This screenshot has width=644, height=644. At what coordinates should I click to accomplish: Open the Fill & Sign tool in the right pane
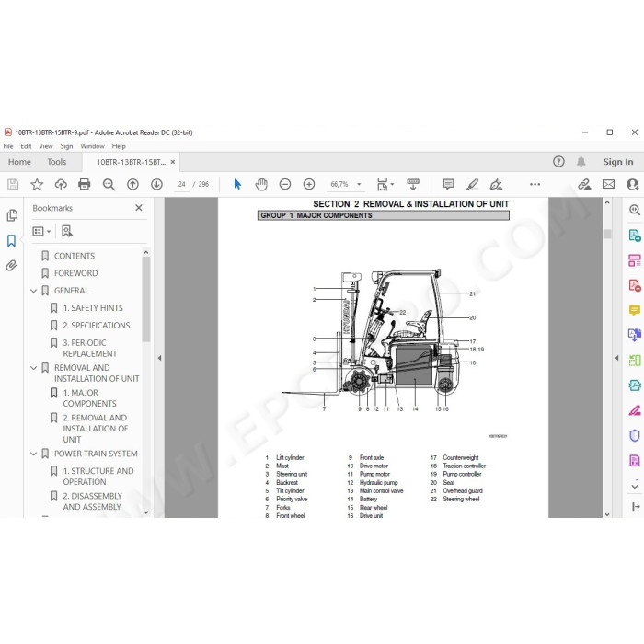635,410
